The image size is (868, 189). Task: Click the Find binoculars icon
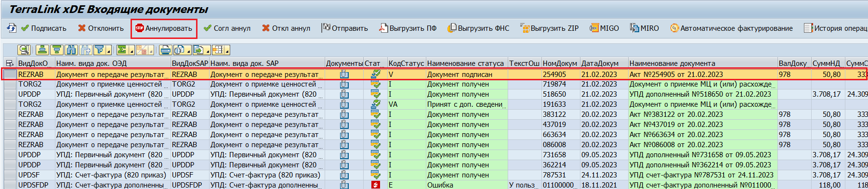(x=71, y=50)
